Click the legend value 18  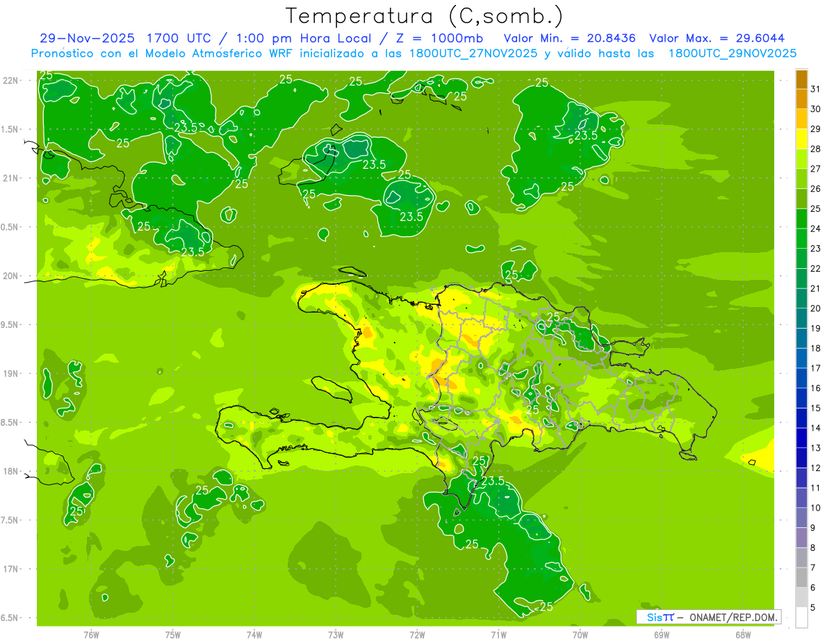click(816, 348)
